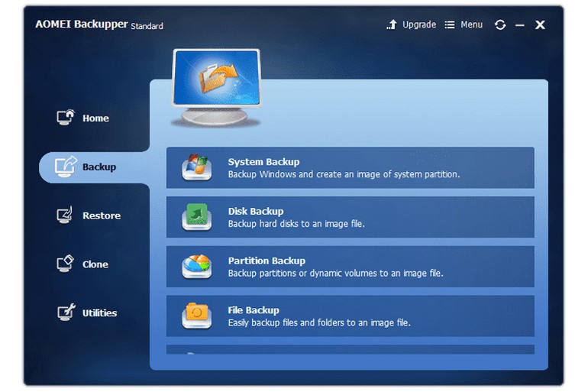Choose the Partition Backup title

[x=267, y=261]
